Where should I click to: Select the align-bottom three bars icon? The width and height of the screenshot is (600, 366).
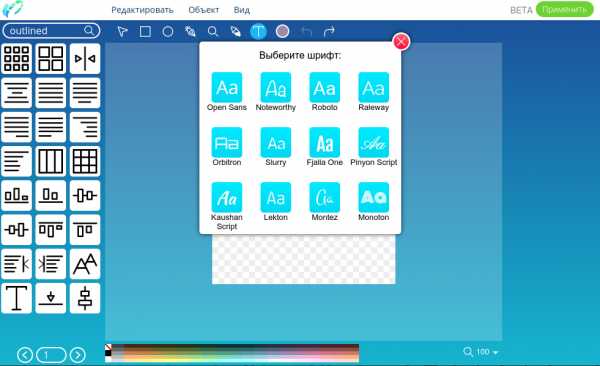(16, 196)
